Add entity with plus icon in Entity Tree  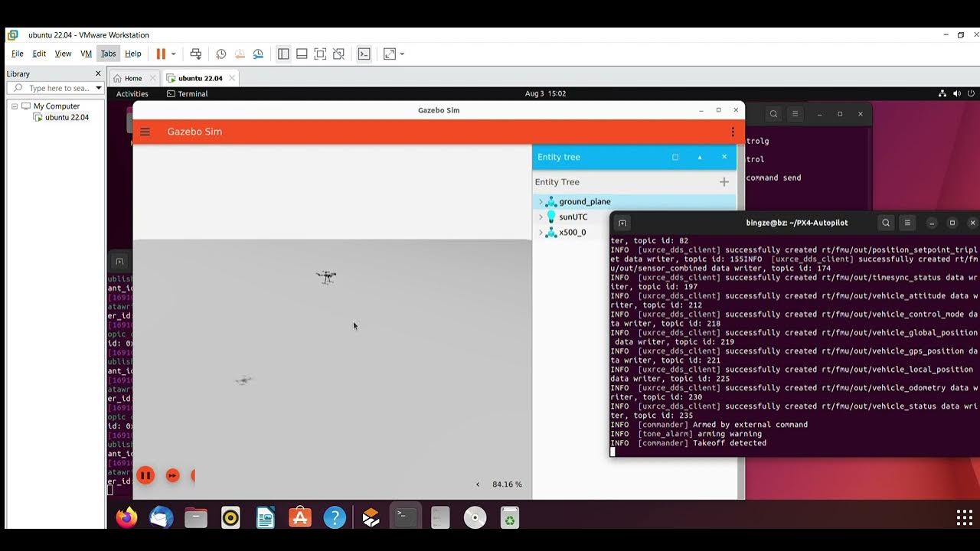724,182
